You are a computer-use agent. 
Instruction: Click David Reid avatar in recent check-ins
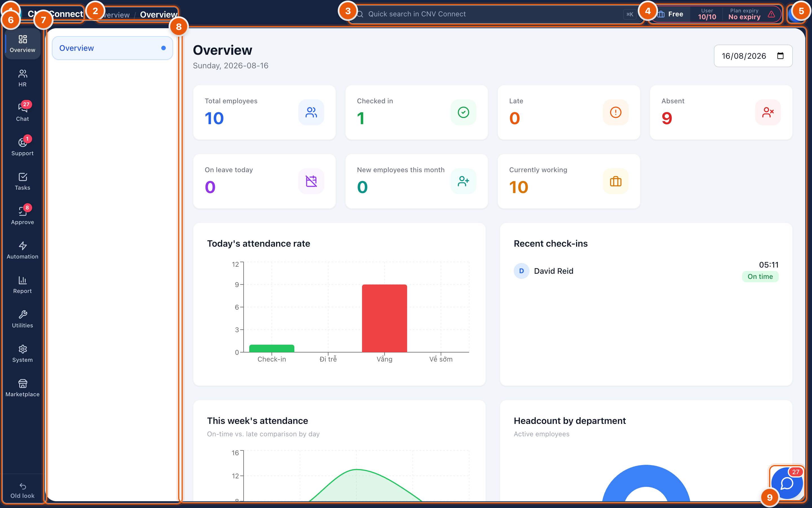pos(521,271)
